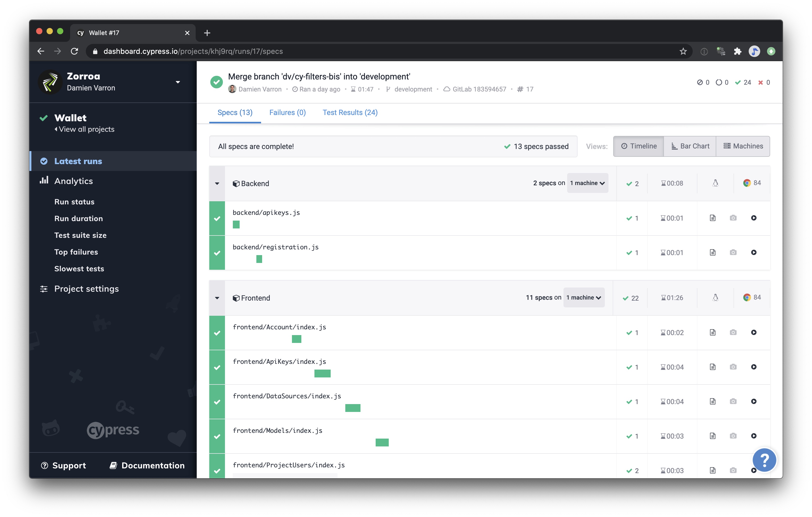Switch the run view to Machines
812x517 pixels.
click(743, 146)
